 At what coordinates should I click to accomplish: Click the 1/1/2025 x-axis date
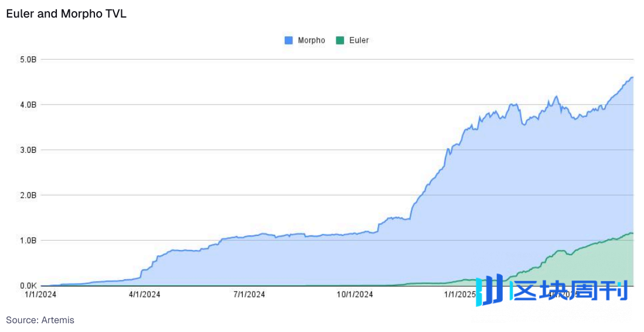[x=460, y=295]
